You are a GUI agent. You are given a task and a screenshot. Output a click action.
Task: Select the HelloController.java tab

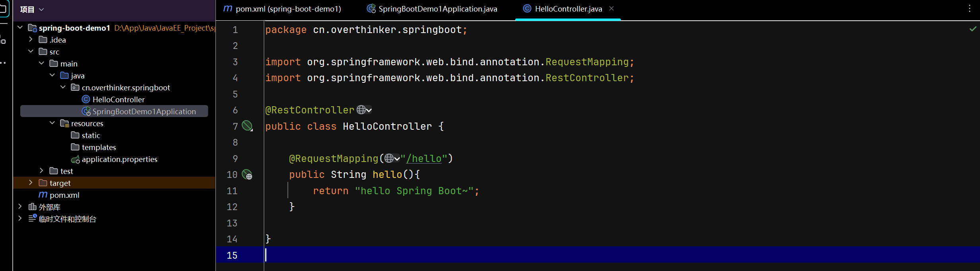569,9
